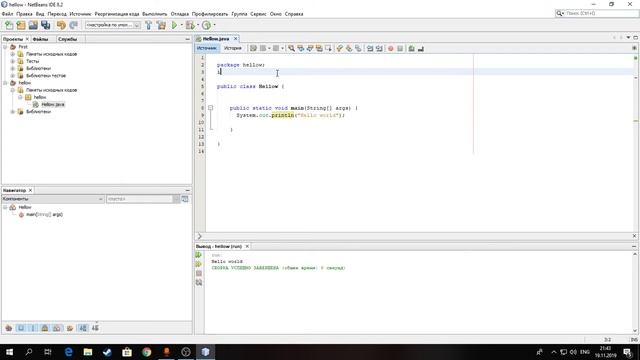Click the Redo toolbar icon

point(73,25)
